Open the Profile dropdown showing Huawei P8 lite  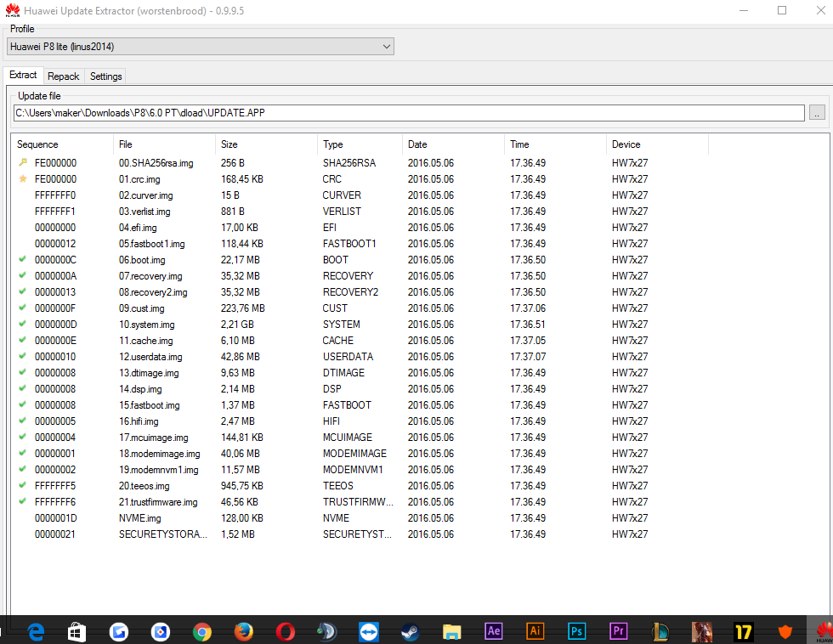201,47
